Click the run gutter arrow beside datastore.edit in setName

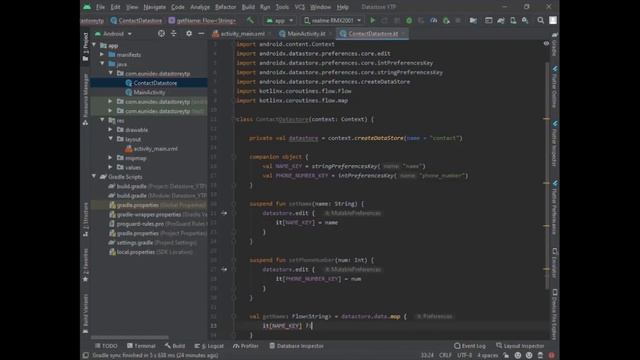(224, 213)
